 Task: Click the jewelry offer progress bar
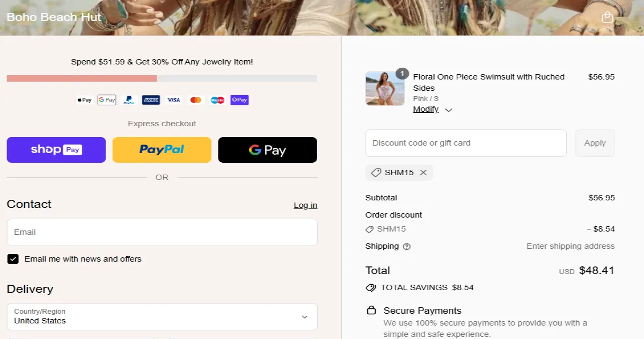pos(162,78)
